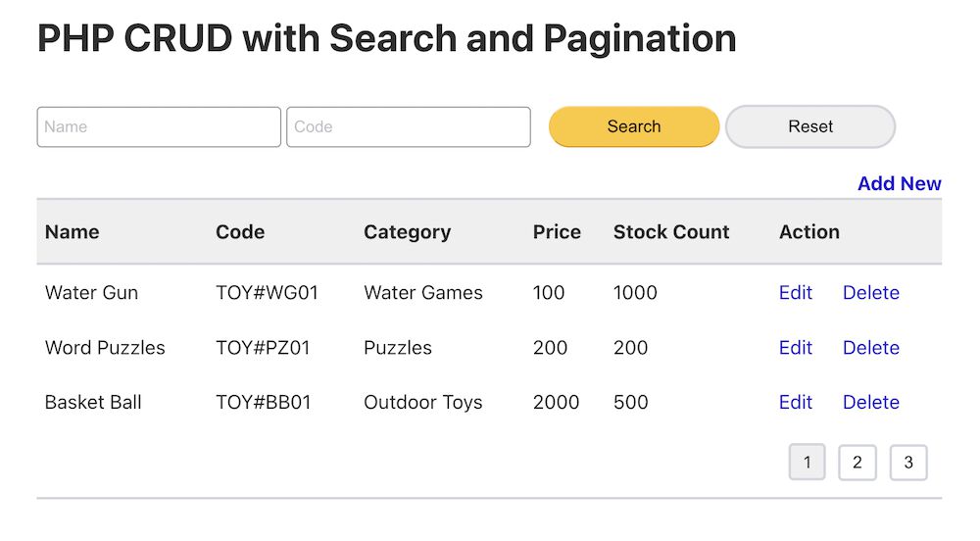Click the Stock Count column header
Image resolution: width=980 pixels, height=541 pixels.
[x=671, y=232]
